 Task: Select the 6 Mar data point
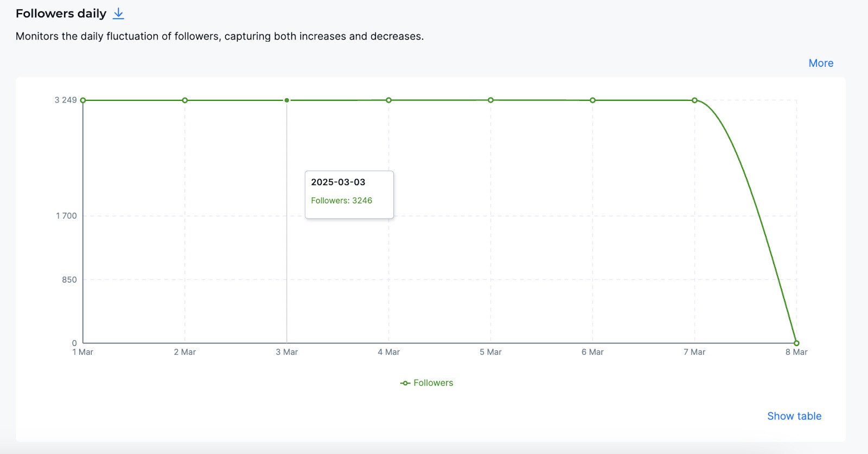click(x=593, y=100)
